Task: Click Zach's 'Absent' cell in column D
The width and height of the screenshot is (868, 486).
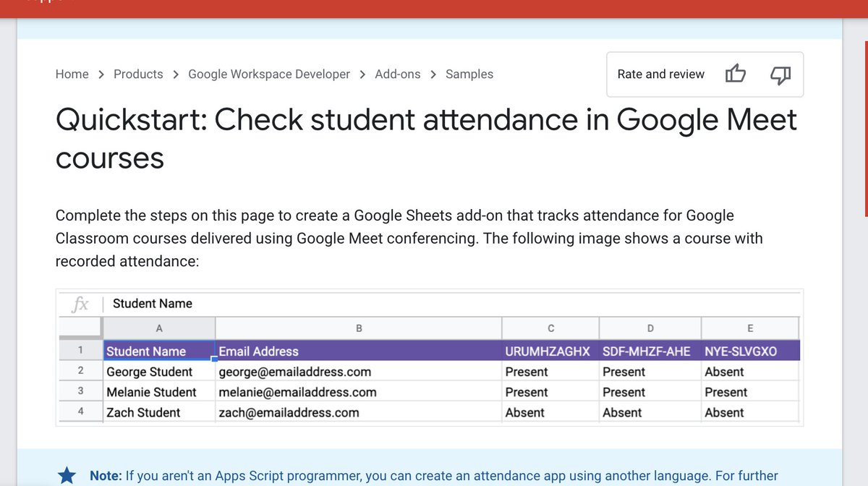Action: (x=650, y=412)
